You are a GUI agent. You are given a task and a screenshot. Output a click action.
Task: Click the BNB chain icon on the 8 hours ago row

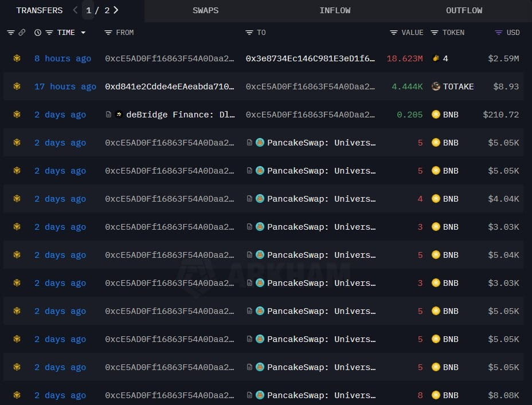coord(17,58)
